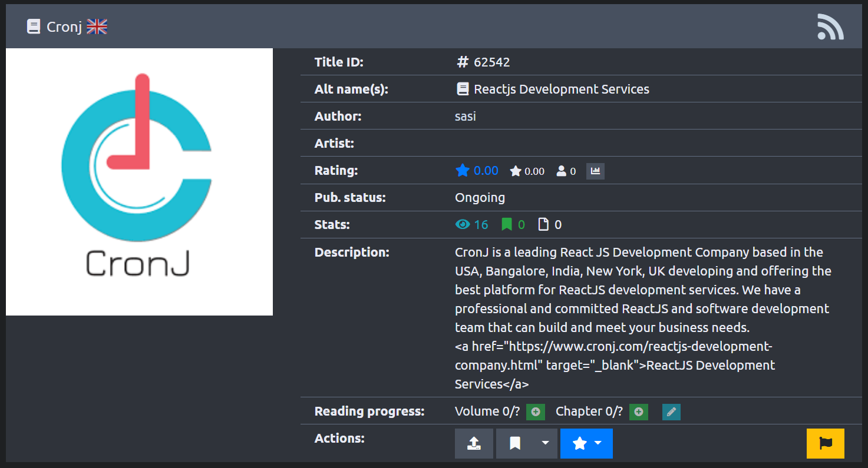Click the rating users person icon
This screenshot has height=468, width=868.
(562, 171)
